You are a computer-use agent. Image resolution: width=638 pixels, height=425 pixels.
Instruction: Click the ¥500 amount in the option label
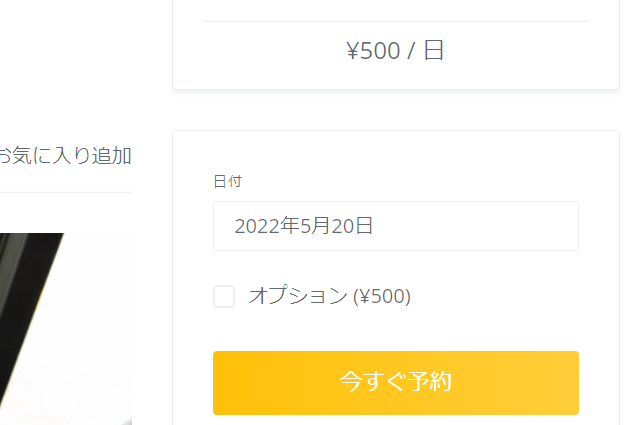(x=382, y=296)
